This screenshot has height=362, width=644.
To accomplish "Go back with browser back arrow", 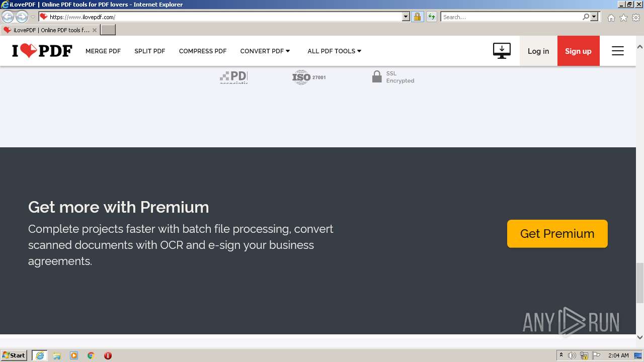I will 8,17.
